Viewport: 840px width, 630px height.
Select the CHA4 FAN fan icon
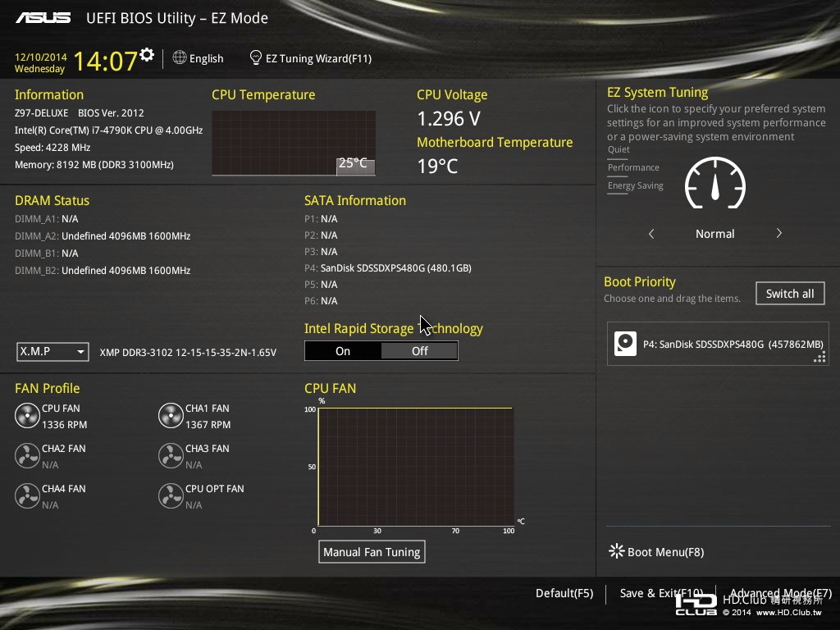click(x=27, y=496)
